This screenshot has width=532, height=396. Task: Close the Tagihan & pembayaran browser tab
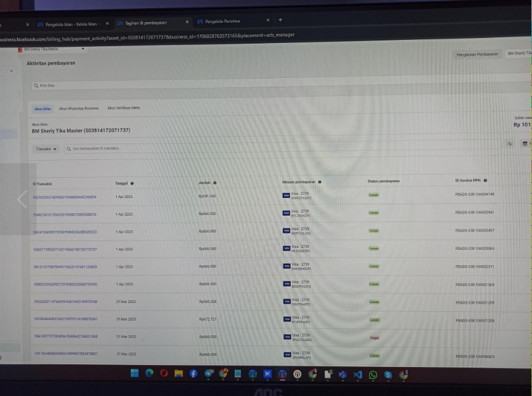[187, 22]
